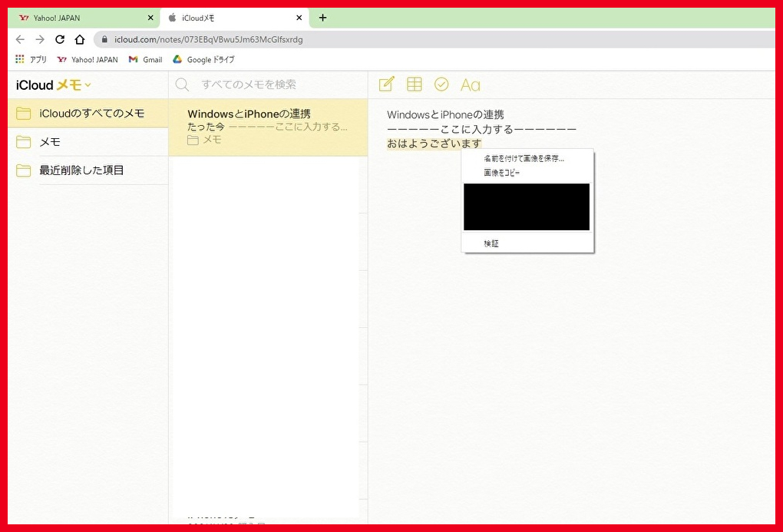Switch to the Yahoo! JAPAN tab
783x532 pixels.
tap(84, 18)
